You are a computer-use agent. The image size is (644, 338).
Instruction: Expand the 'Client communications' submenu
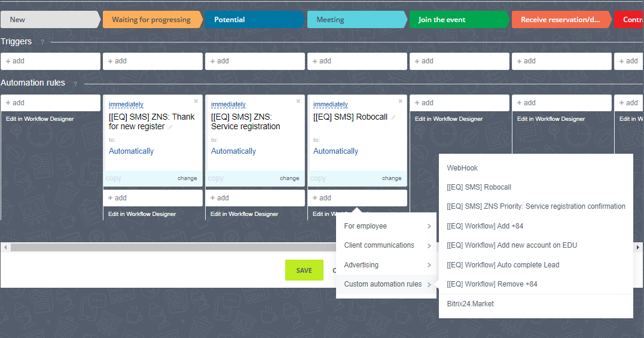pos(386,245)
